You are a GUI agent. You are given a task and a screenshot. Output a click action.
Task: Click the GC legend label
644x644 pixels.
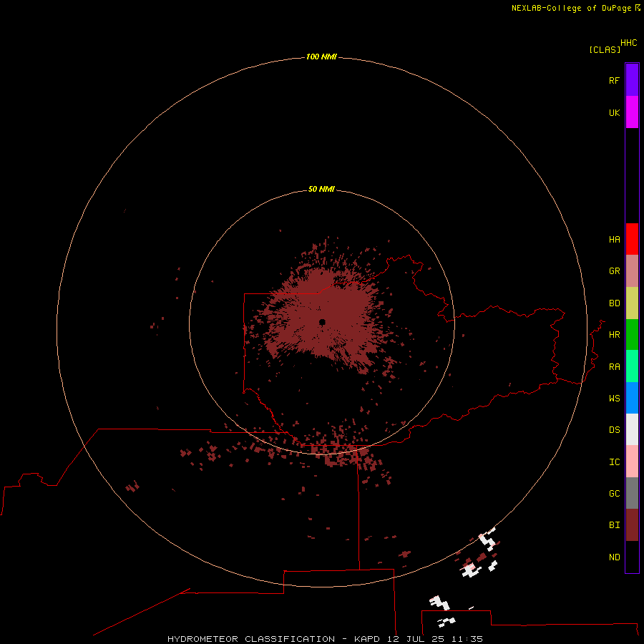614,494
